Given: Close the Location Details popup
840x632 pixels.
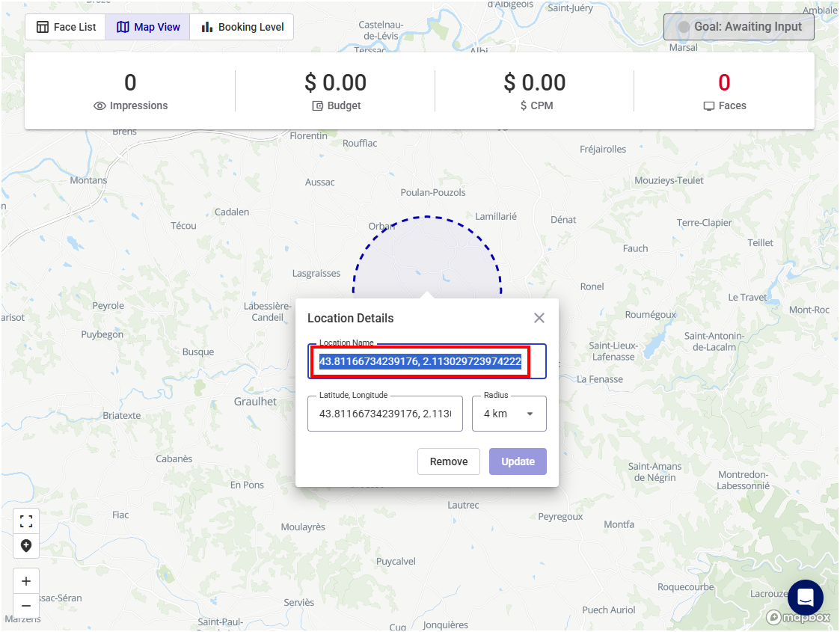Looking at the screenshot, I should [539, 318].
